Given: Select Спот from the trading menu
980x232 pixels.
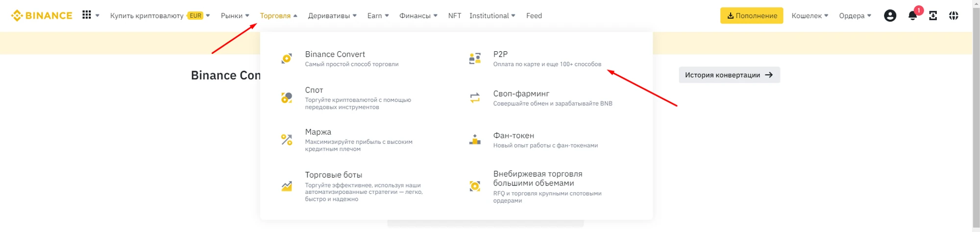Looking at the screenshot, I should [x=314, y=91].
